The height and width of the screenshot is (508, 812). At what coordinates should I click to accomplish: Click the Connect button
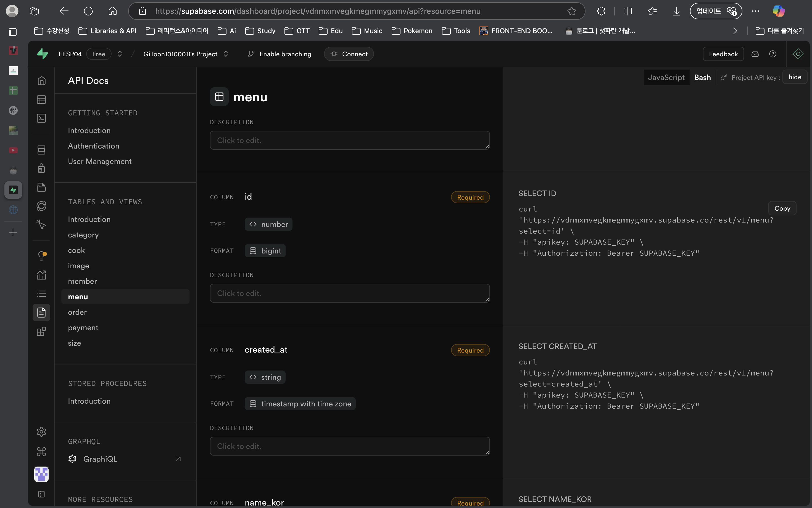point(349,54)
